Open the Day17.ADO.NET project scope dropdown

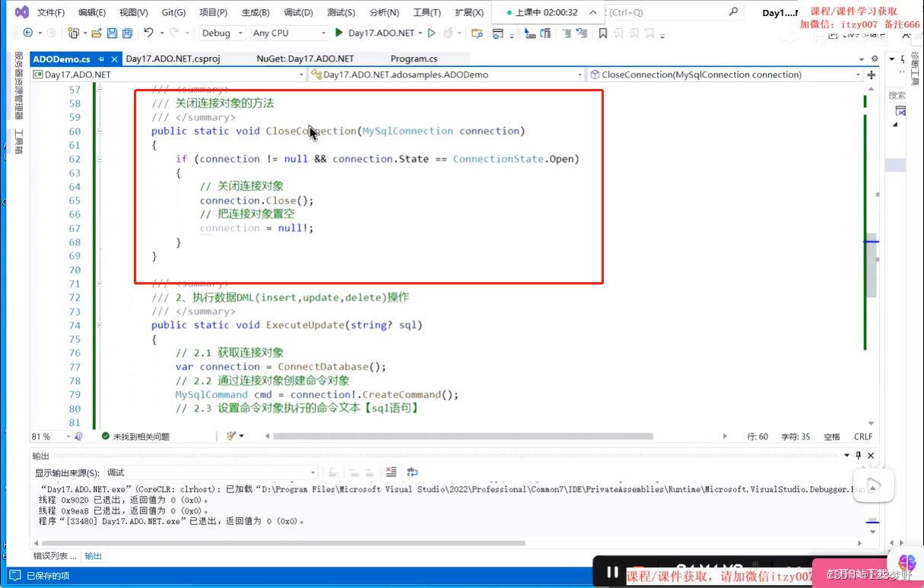click(168, 75)
